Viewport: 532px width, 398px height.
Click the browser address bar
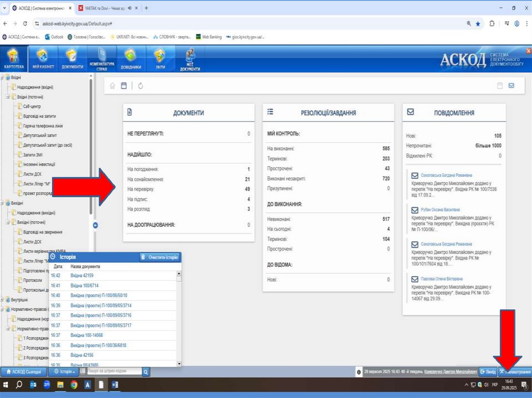coord(251,24)
